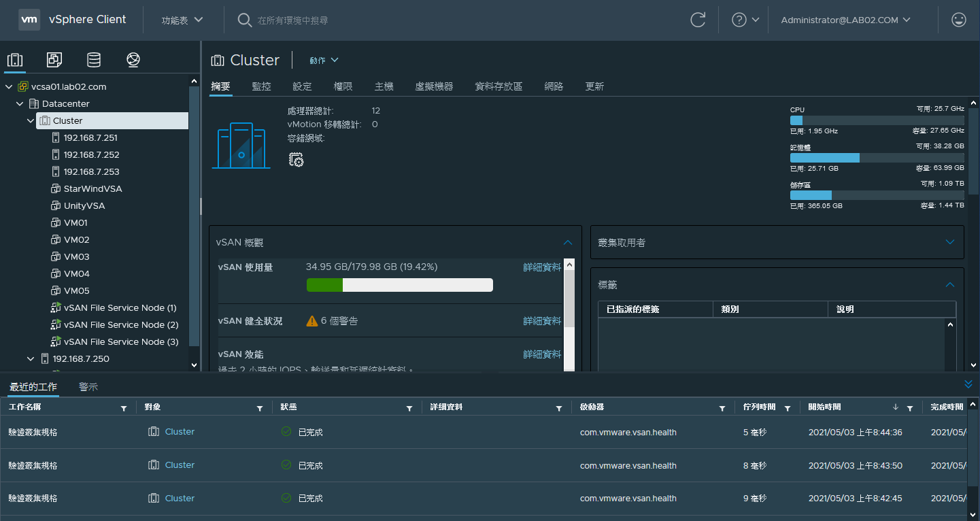
Task: Switch to the 設定 tab
Action: click(x=302, y=86)
